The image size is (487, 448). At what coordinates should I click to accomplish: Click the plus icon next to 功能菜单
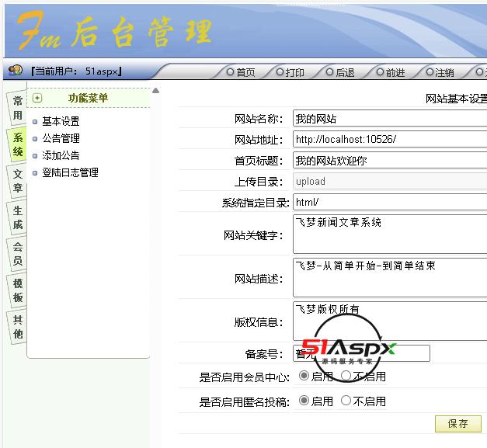pyautogui.click(x=37, y=98)
